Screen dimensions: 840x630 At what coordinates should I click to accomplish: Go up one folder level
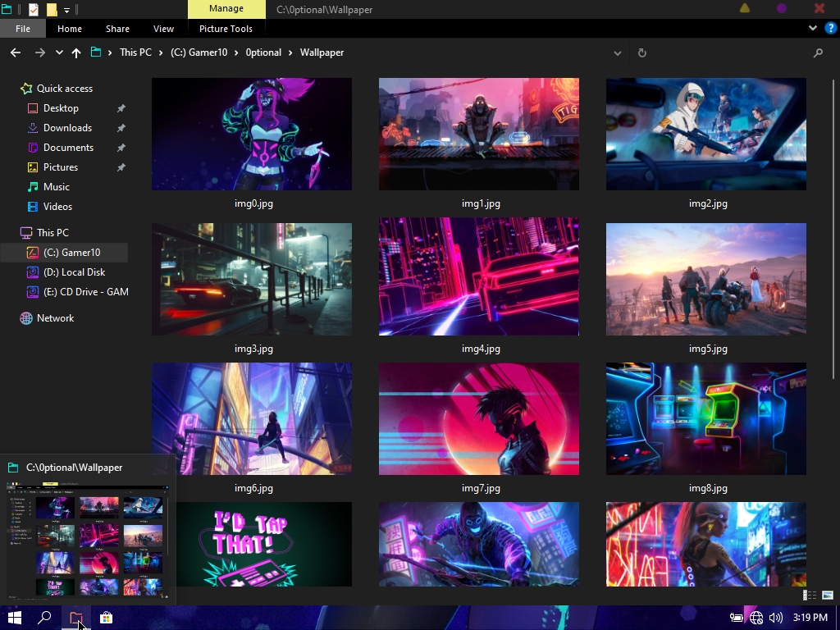(x=76, y=52)
